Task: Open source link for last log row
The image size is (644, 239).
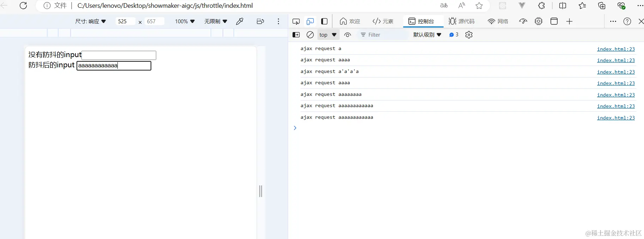Action: pyautogui.click(x=616, y=118)
